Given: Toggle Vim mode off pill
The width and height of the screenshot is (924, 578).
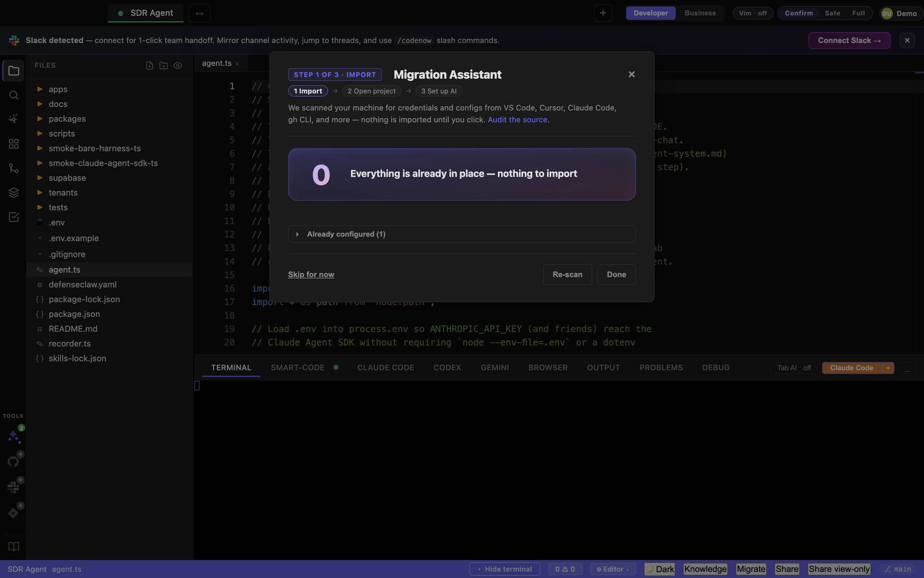Looking at the screenshot, I should 753,13.
